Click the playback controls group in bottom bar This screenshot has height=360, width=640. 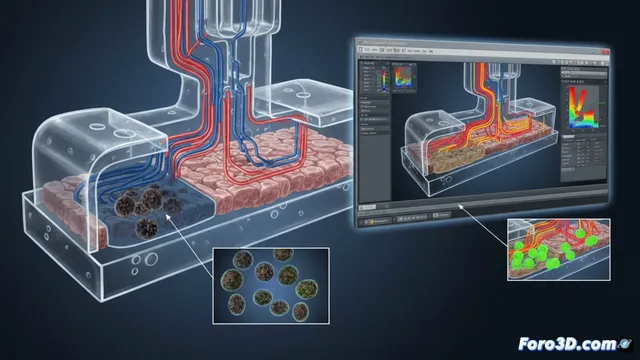point(412,218)
